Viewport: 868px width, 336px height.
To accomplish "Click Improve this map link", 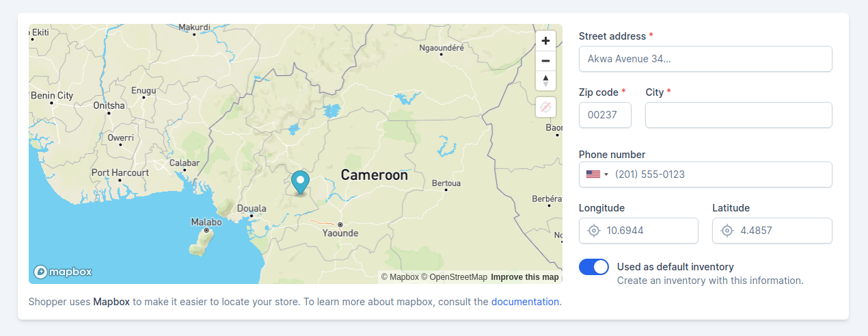I will [525, 277].
